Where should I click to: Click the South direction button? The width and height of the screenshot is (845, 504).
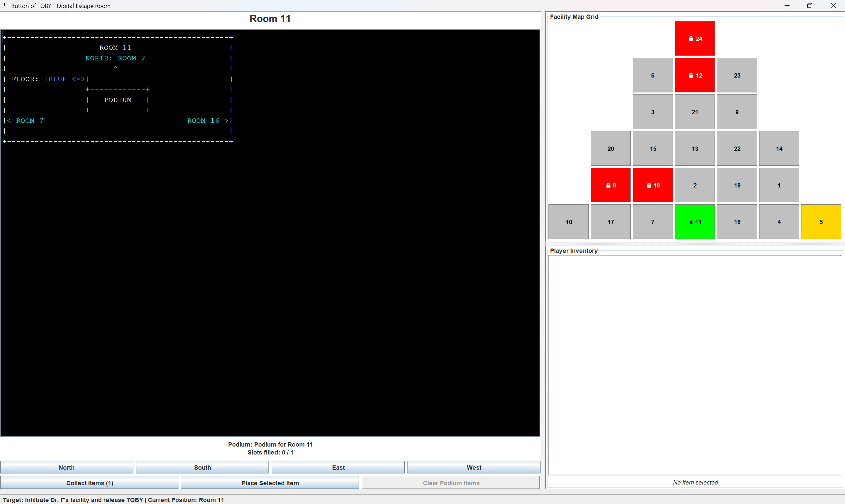[x=202, y=467]
